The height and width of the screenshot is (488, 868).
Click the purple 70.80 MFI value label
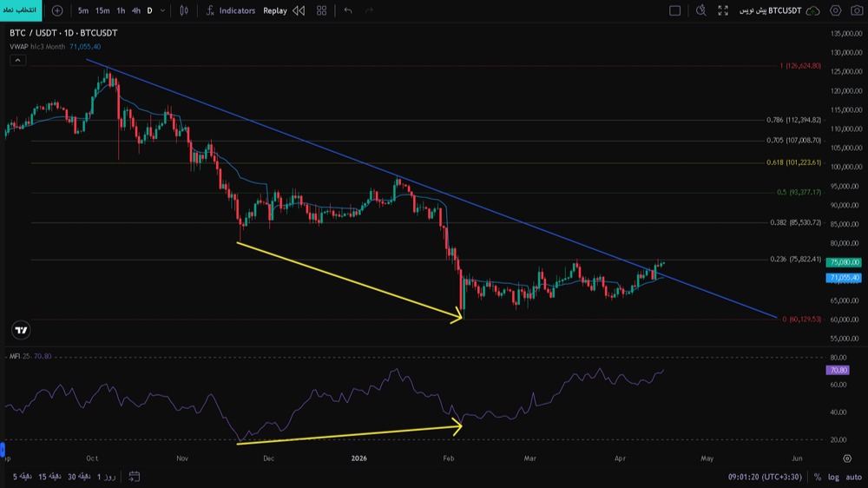coord(838,370)
